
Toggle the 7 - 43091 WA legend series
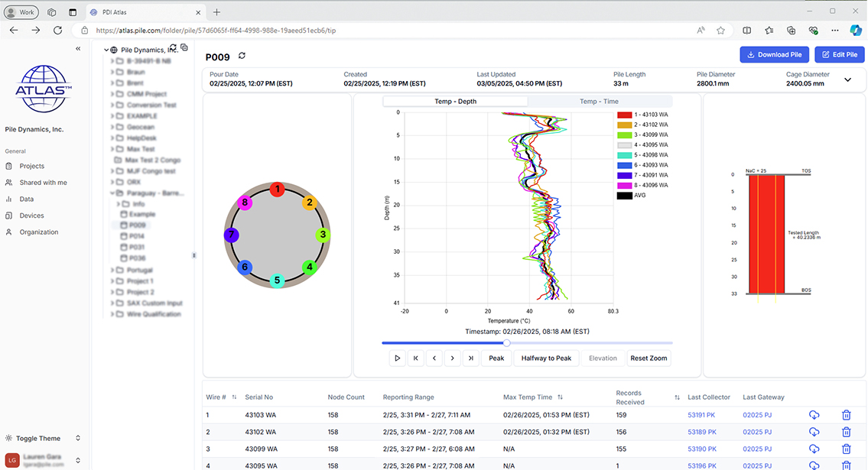coord(642,175)
